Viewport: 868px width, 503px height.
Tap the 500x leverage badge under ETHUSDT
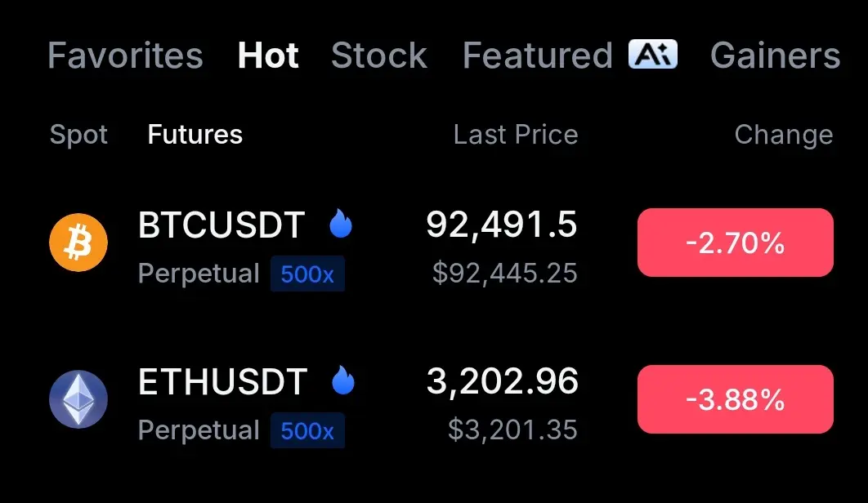coord(307,430)
